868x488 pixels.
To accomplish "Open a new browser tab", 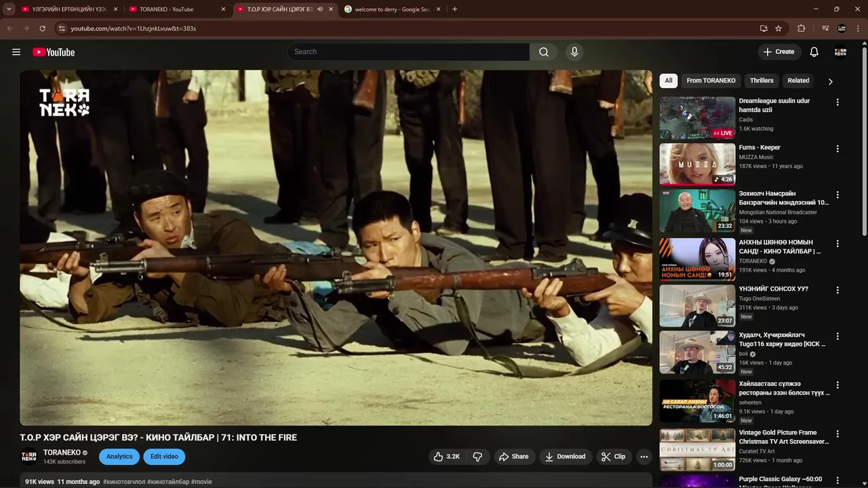I will tap(454, 9).
